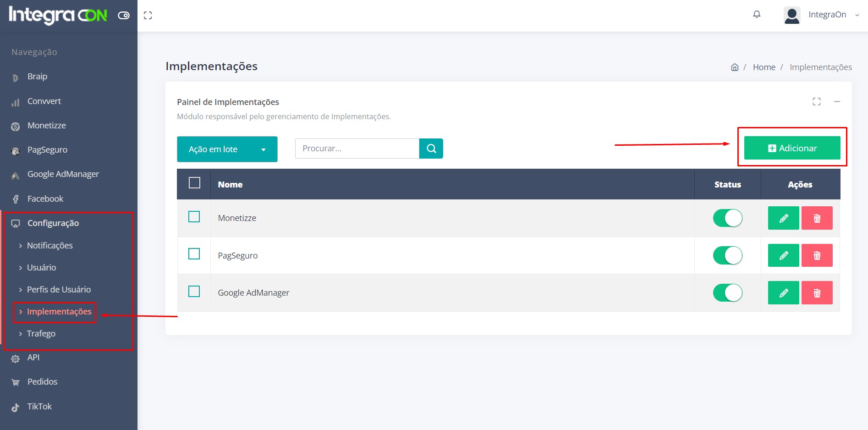Expand the panel to fullscreen
The height and width of the screenshot is (430, 868).
816,102
